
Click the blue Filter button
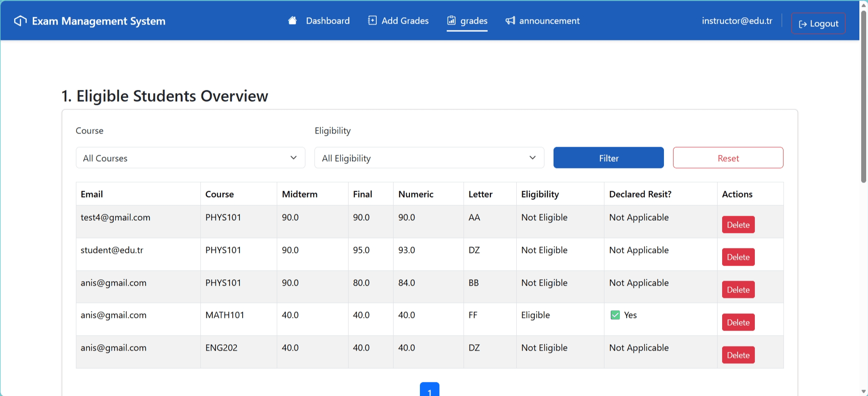609,158
